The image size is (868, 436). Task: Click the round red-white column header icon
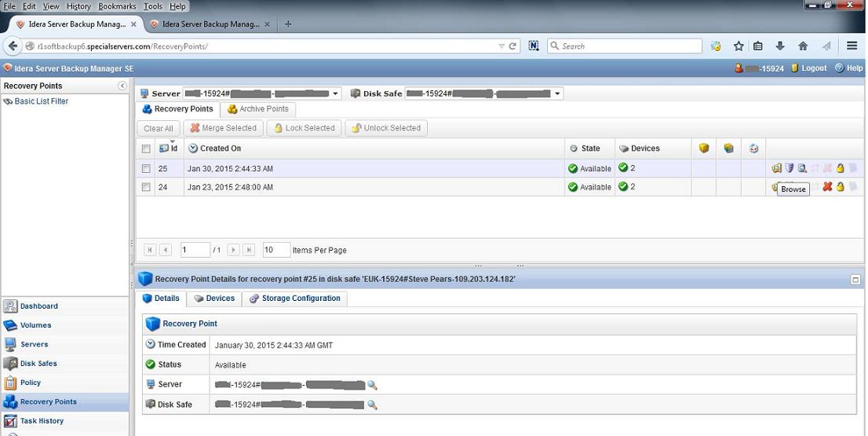coord(753,148)
